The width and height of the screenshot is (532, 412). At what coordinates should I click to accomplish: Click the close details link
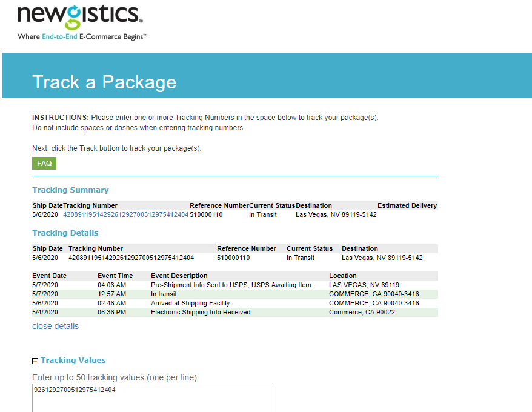click(55, 326)
